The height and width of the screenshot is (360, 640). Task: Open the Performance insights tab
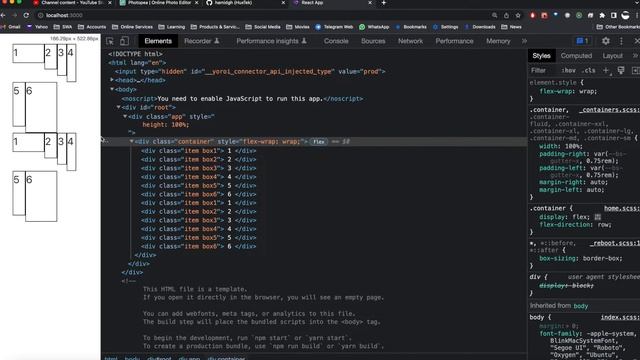coord(271,41)
